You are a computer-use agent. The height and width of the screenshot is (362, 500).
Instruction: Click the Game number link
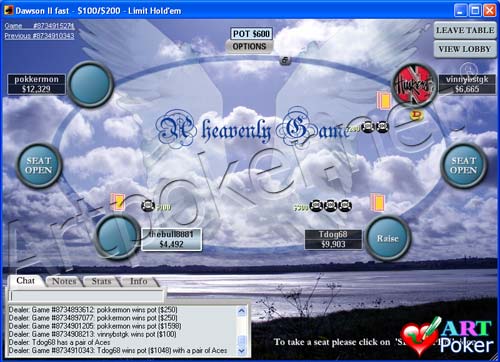coord(39,26)
